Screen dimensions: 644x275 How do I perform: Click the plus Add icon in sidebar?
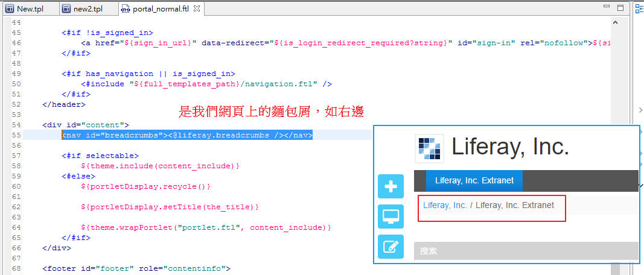click(391, 186)
